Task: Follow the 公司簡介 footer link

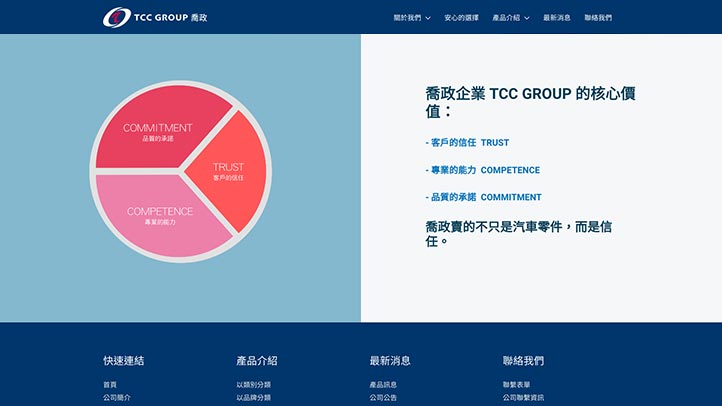Action: (x=117, y=397)
